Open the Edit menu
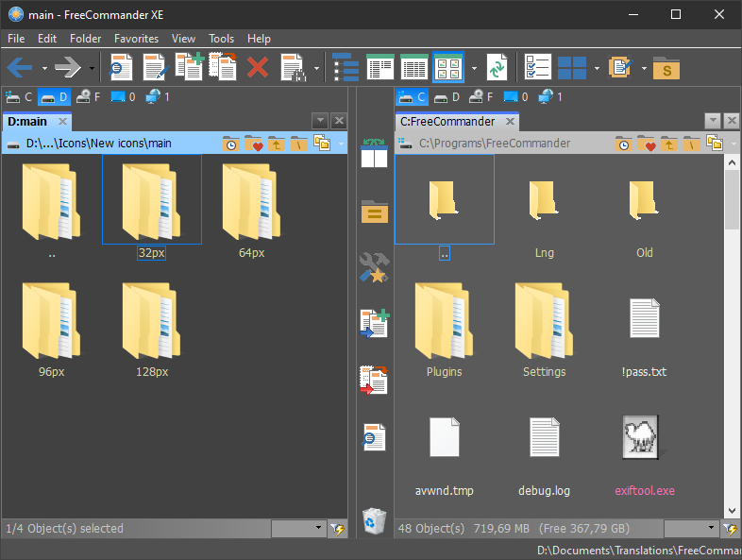The height and width of the screenshot is (560, 742). click(x=47, y=39)
